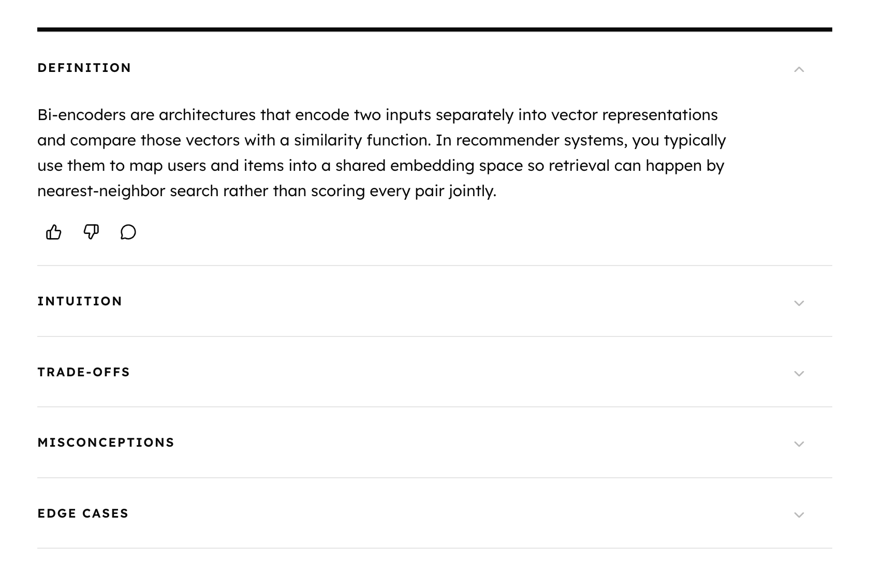Open the comment speech bubble icon

128,232
